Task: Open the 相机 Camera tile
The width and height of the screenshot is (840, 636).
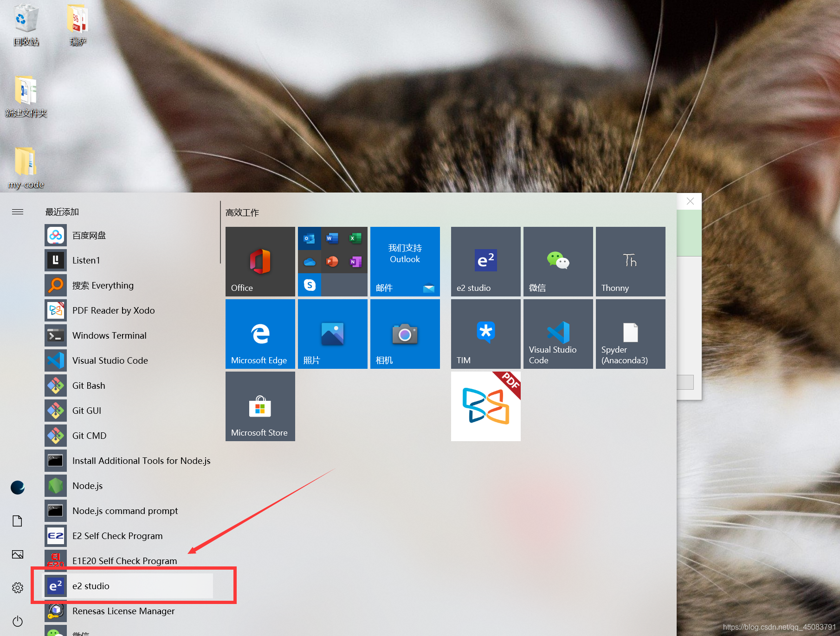Action: (x=405, y=334)
